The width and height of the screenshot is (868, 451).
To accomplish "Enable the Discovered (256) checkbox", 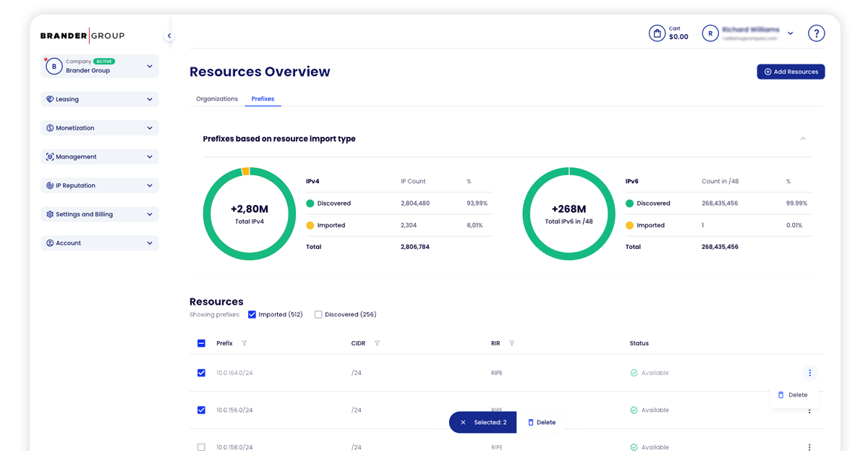I will pyautogui.click(x=318, y=314).
